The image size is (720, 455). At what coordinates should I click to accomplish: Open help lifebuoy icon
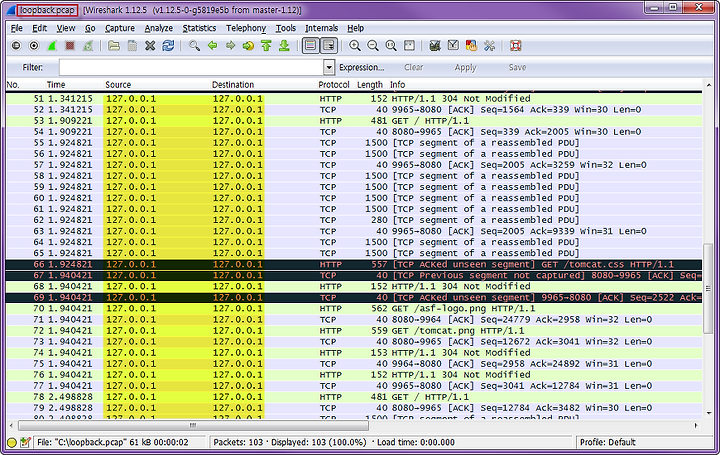(x=516, y=45)
